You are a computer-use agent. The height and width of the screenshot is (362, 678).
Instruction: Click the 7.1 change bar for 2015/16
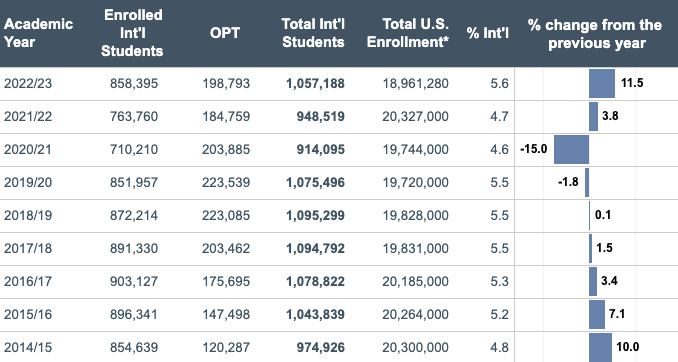pyautogui.click(x=597, y=314)
